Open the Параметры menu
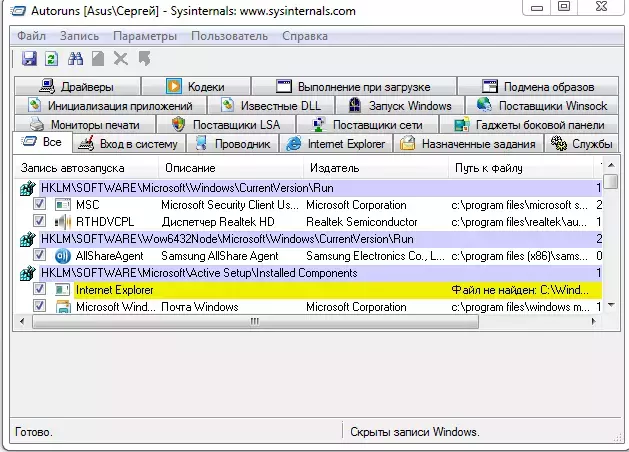629x452 pixels. [x=145, y=36]
